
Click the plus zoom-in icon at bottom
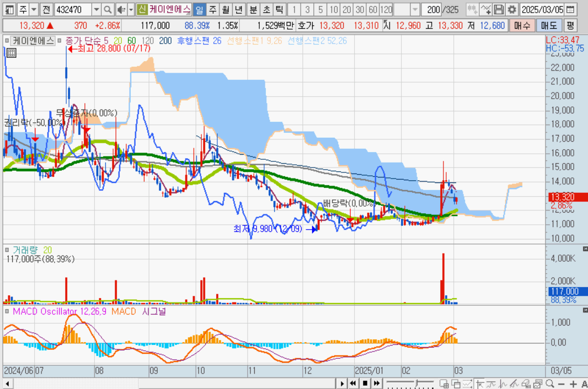[573, 384]
